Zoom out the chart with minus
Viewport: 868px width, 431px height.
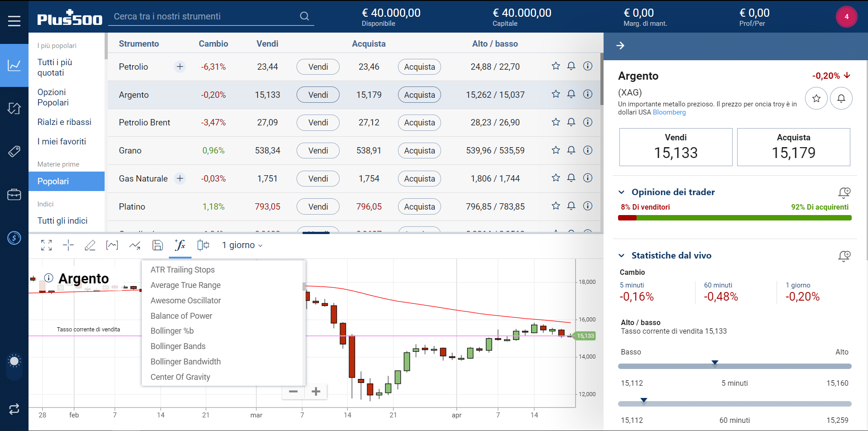coord(293,392)
